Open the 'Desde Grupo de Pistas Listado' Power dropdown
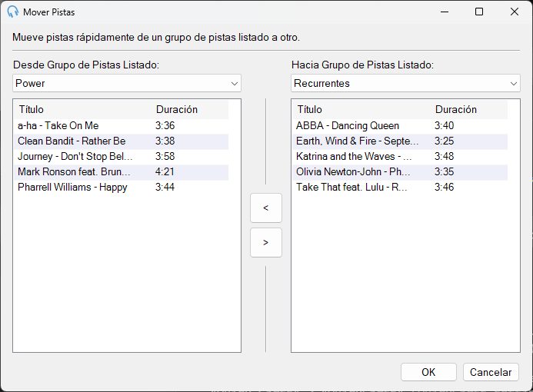The height and width of the screenshot is (392, 533). (127, 83)
